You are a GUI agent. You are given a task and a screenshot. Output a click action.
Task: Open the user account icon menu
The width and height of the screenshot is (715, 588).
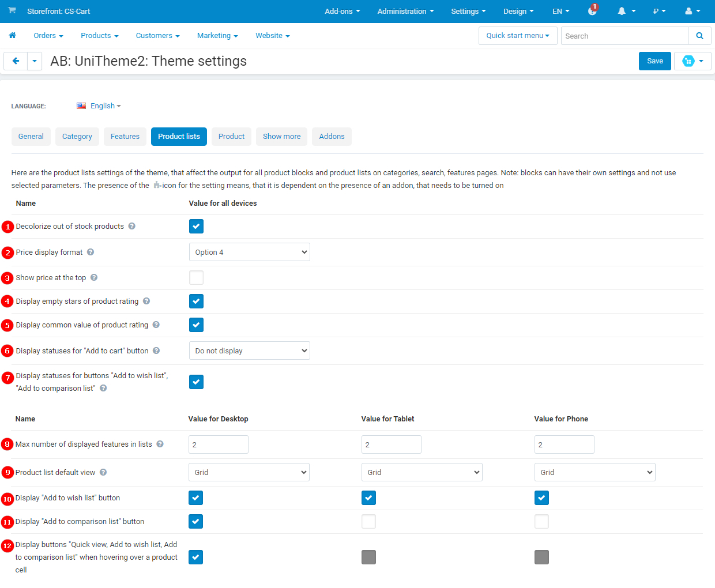pos(688,12)
